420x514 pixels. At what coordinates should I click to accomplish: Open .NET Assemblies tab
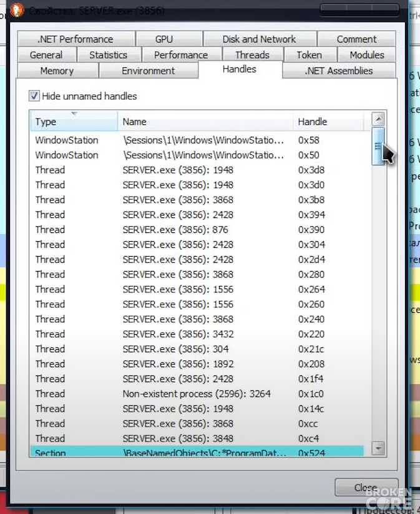click(339, 71)
